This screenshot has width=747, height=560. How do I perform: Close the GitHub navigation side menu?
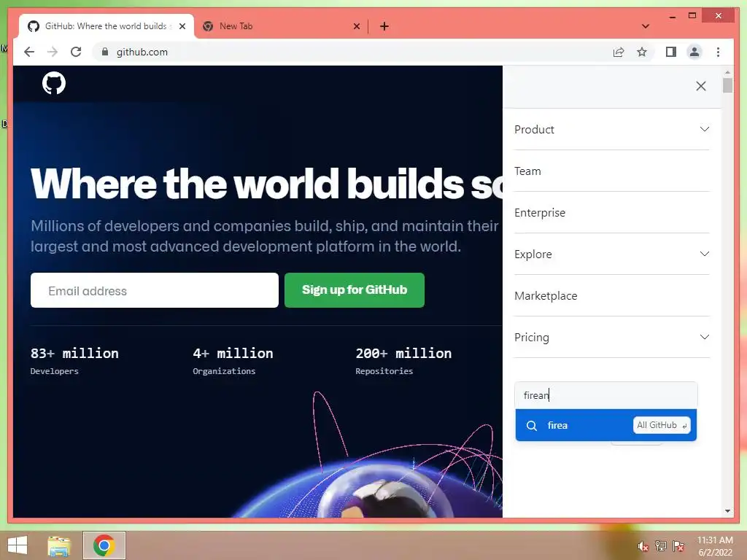pyautogui.click(x=701, y=86)
